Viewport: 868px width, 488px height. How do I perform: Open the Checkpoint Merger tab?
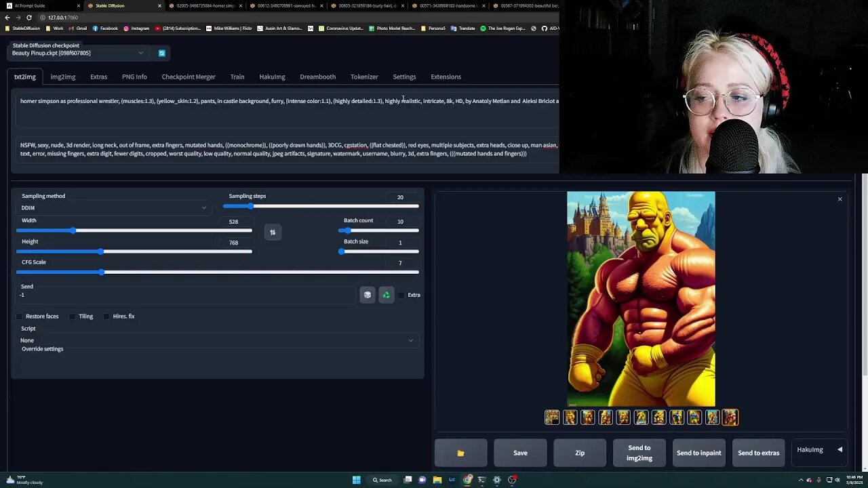[x=189, y=77]
